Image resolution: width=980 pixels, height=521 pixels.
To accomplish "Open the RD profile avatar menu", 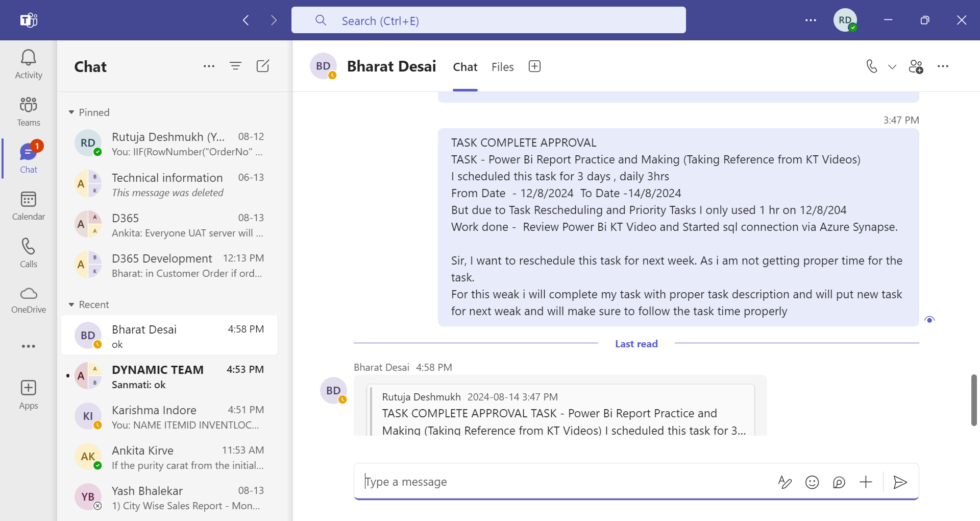I will point(845,20).
